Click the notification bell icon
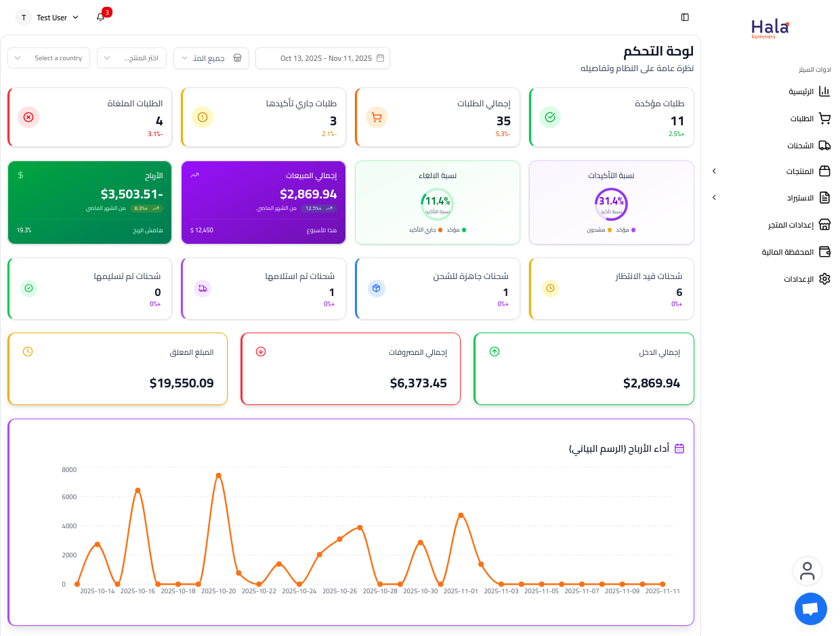The width and height of the screenshot is (840, 636). 101,17
